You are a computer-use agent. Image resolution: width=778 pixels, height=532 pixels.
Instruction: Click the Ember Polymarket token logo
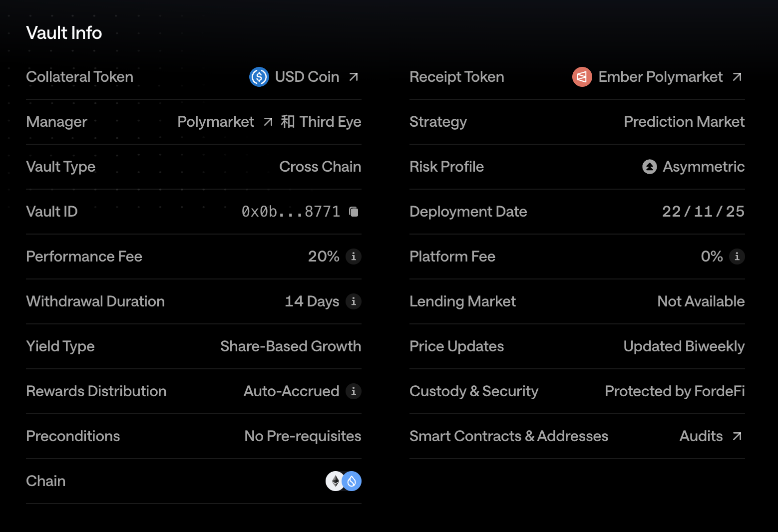click(x=582, y=77)
